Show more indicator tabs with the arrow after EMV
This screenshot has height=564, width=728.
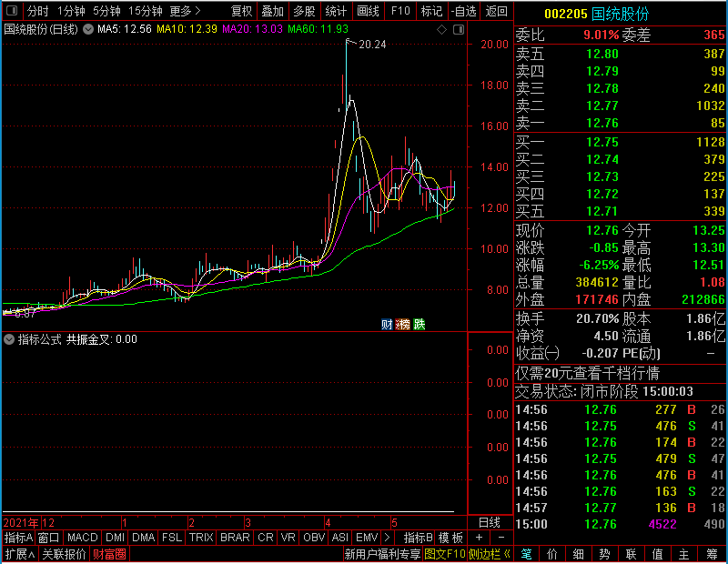click(x=388, y=538)
